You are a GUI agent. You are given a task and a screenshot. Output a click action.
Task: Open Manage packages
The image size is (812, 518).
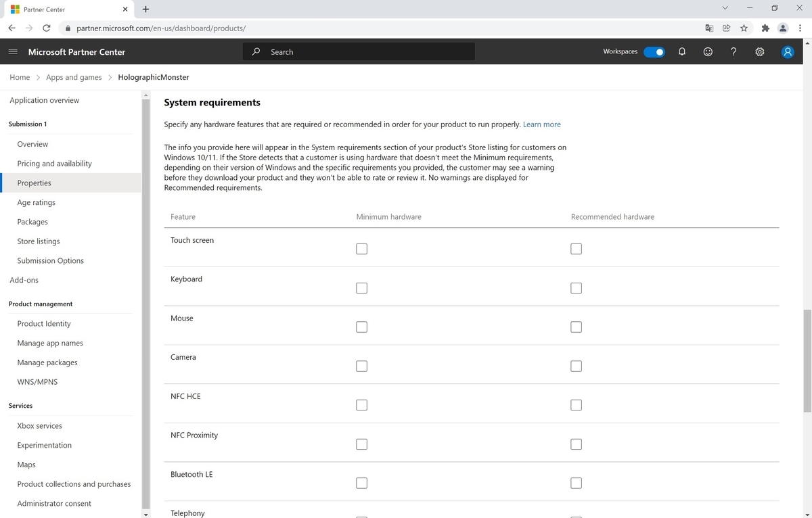[x=47, y=362]
